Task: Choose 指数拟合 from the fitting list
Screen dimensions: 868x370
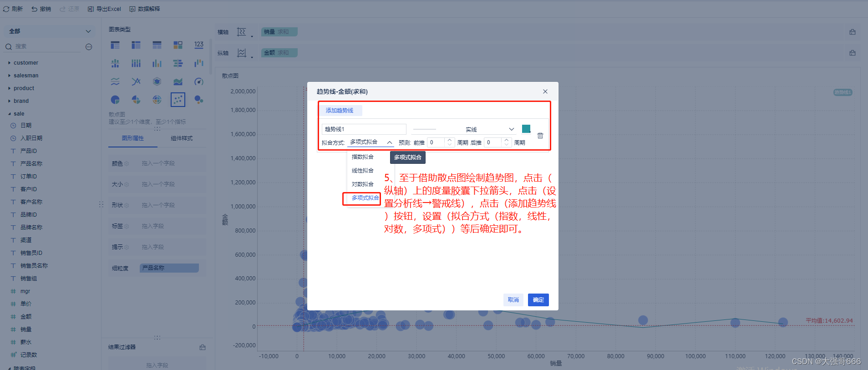Action: [x=363, y=157]
